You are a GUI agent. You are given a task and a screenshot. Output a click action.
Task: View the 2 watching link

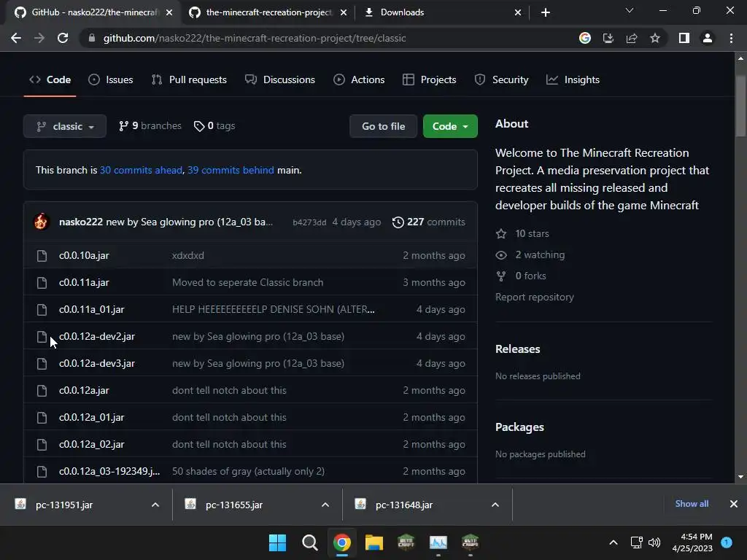[x=530, y=254]
